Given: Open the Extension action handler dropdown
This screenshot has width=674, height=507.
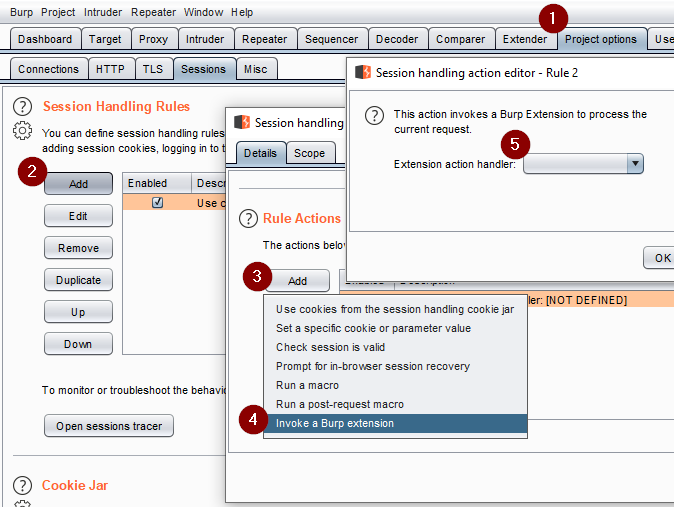Looking at the screenshot, I should [x=583, y=164].
